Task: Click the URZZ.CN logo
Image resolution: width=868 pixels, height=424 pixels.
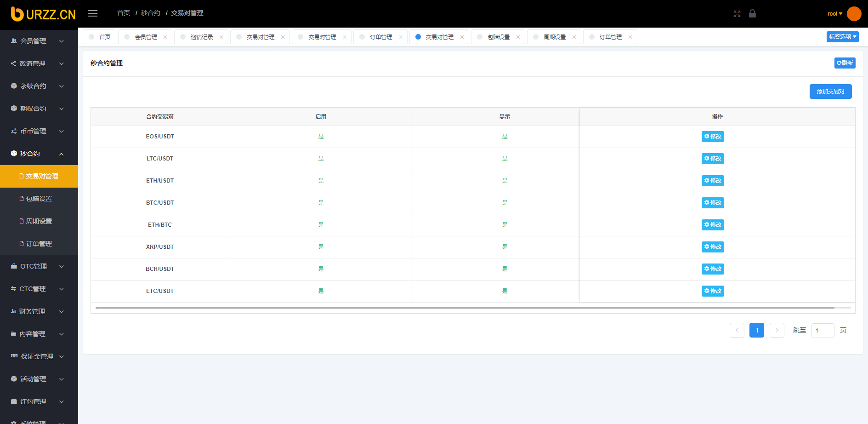Action: [43, 14]
